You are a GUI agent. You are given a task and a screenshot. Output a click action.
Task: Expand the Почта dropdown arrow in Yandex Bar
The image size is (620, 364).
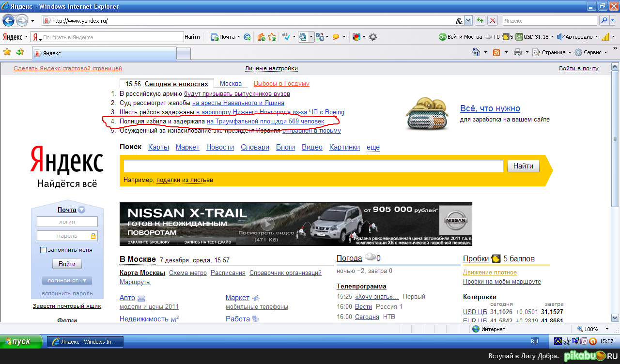[239, 37]
